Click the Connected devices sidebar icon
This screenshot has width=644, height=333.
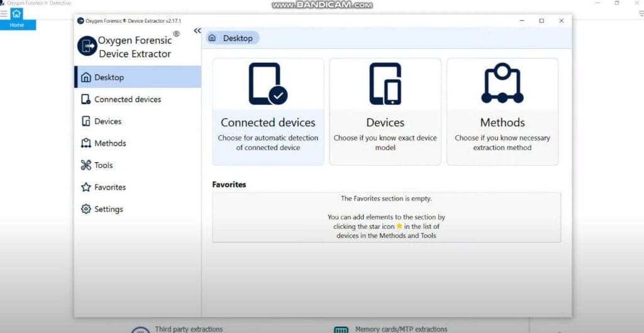coord(86,99)
